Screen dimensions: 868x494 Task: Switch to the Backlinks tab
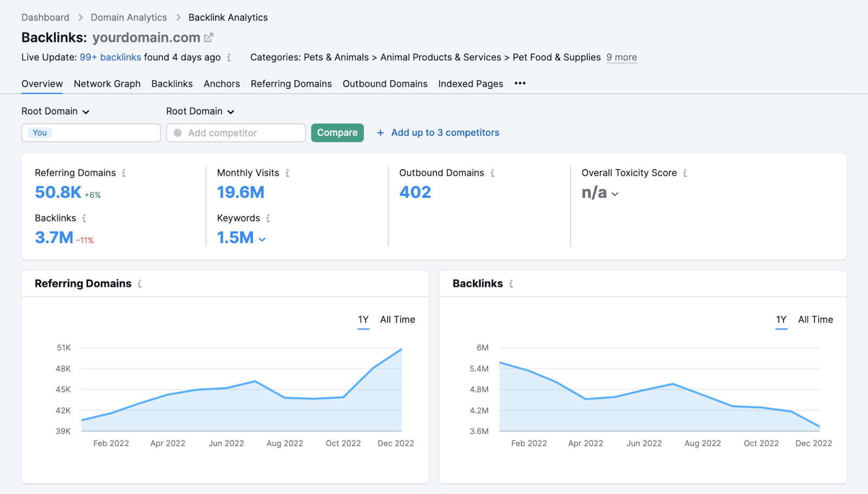(172, 84)
